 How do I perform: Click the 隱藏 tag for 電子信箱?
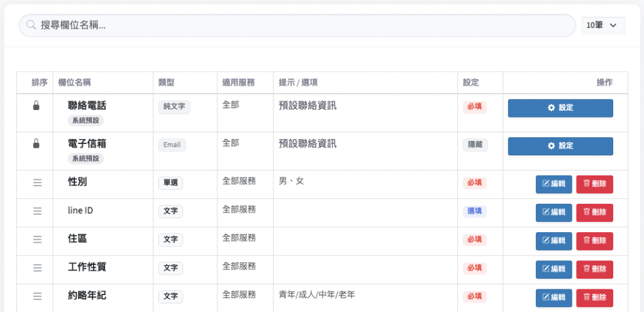pos(475,145)
